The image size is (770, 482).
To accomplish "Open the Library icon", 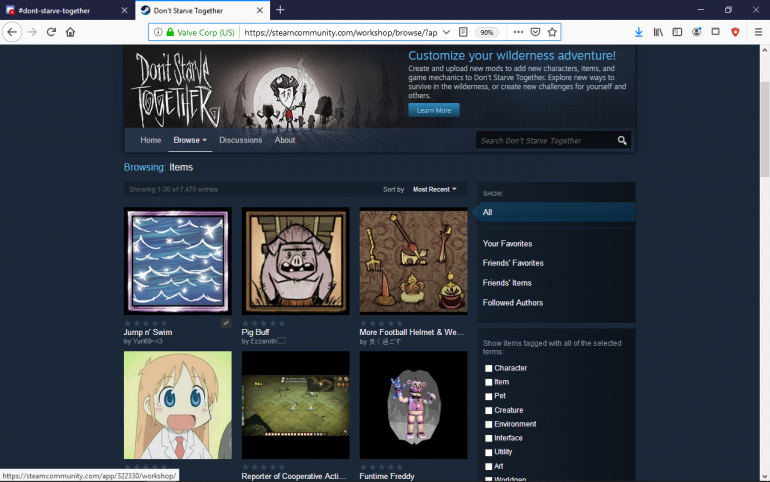I will (658, 32).
